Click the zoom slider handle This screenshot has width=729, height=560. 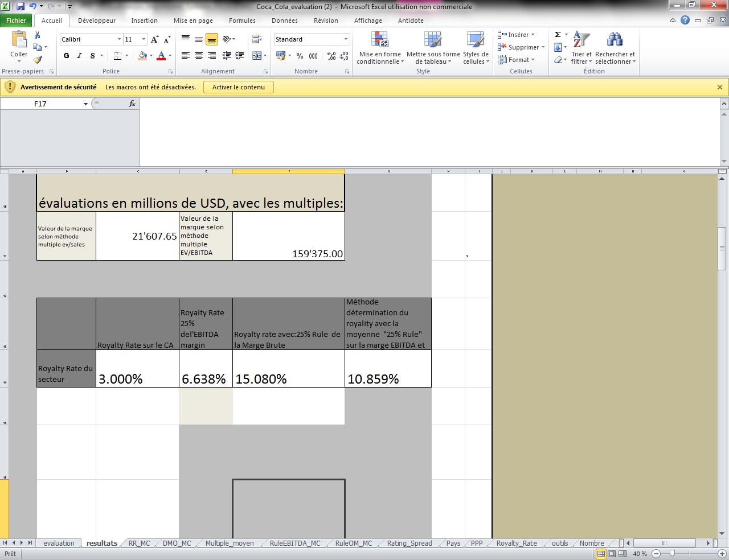point(673,554)
